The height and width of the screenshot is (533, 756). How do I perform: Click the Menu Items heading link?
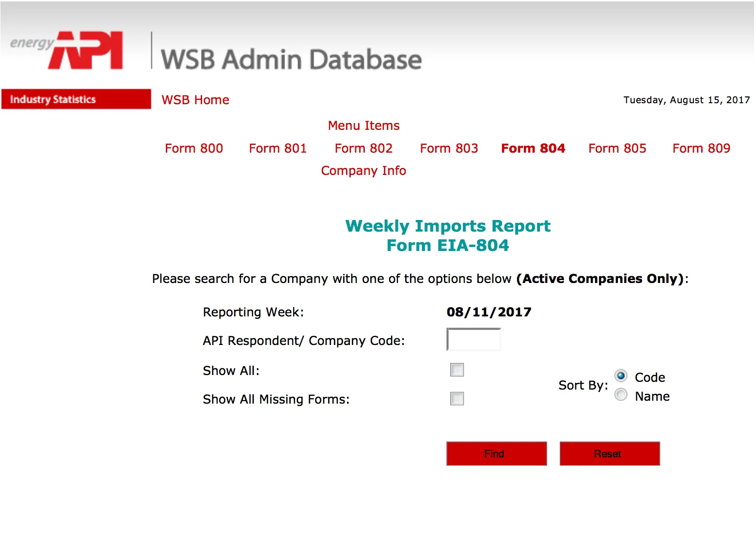click(x=363, y=125)
